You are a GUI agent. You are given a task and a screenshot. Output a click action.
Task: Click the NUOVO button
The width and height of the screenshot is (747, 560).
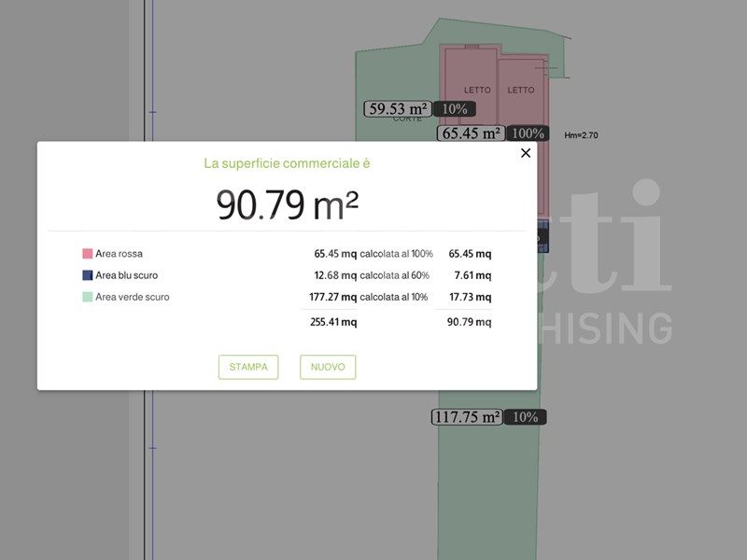328,367
